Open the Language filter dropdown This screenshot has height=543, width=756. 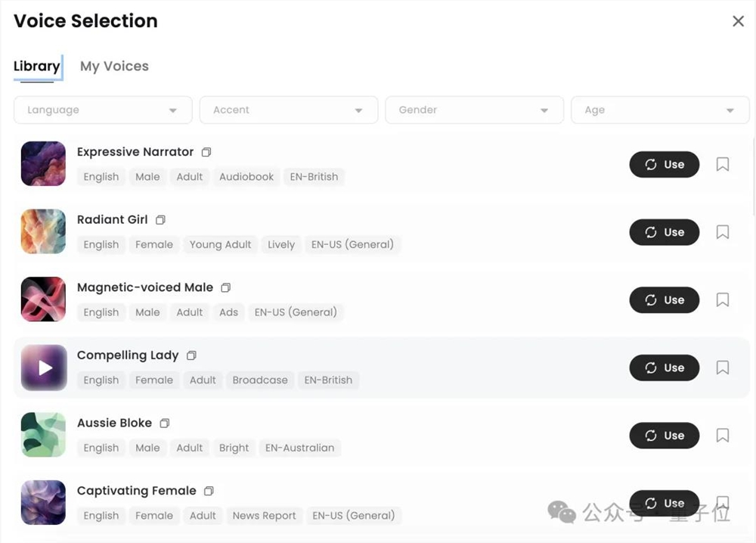(x=103, y=110)
